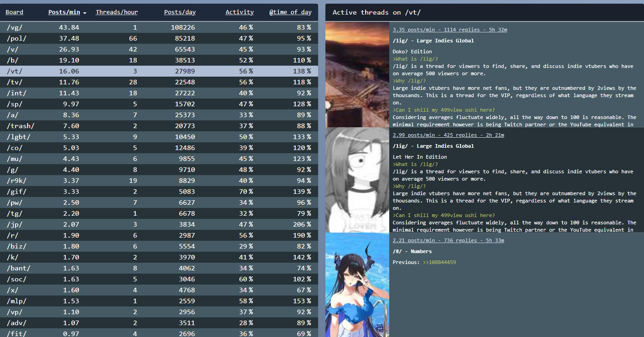Click the "/#/ - Numbers" thread title
The height and width of the screenshot is (337, 644).
click(412, 251)
